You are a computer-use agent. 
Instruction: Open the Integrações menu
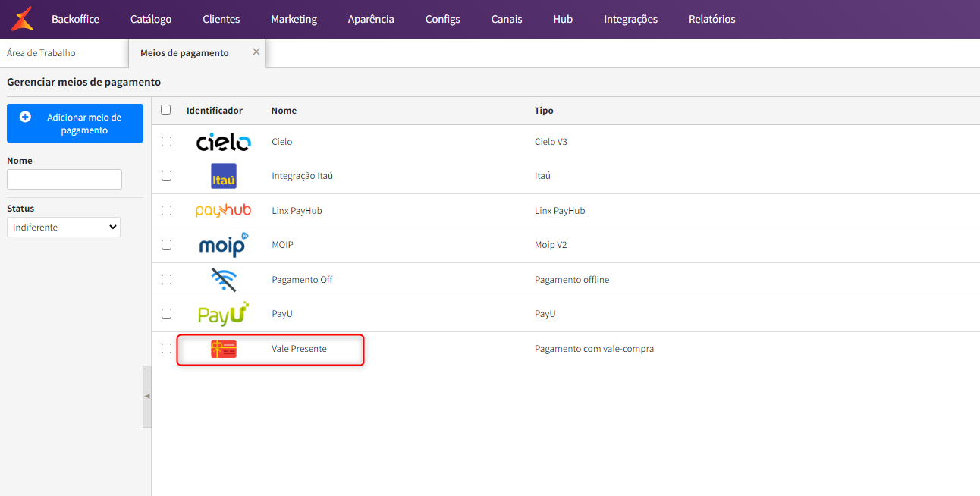(x=631, y=19)
